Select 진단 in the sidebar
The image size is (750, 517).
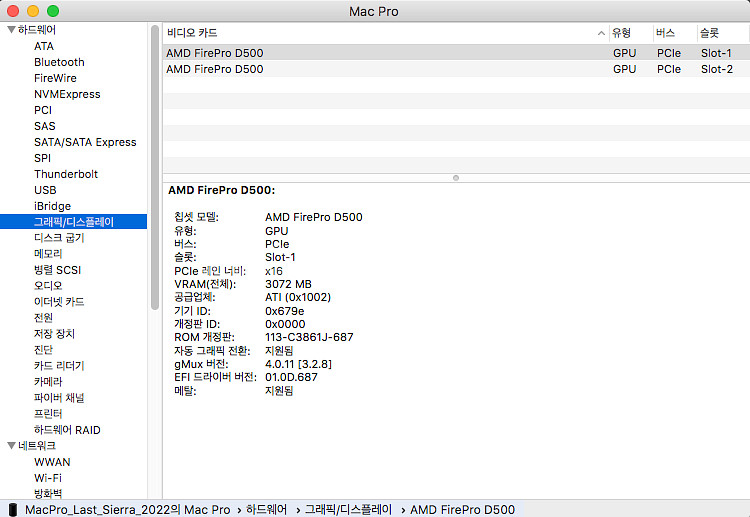[x=44, y=350]
